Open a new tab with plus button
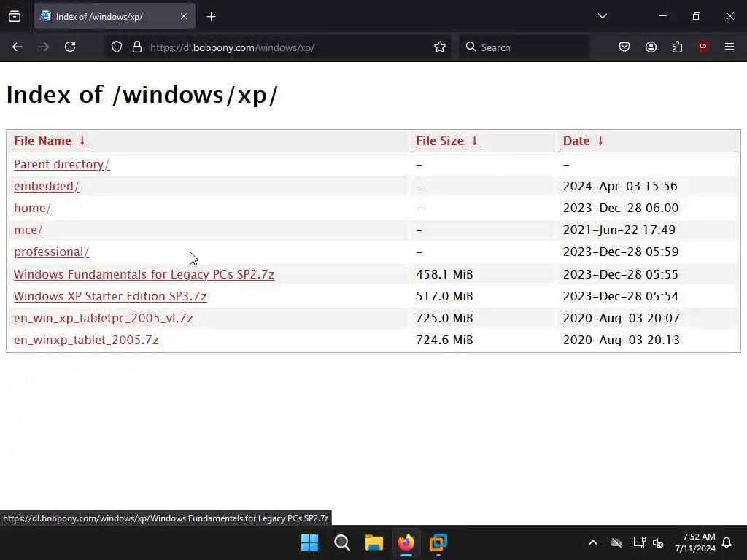 pyautogui.click(x=211, y=17)
